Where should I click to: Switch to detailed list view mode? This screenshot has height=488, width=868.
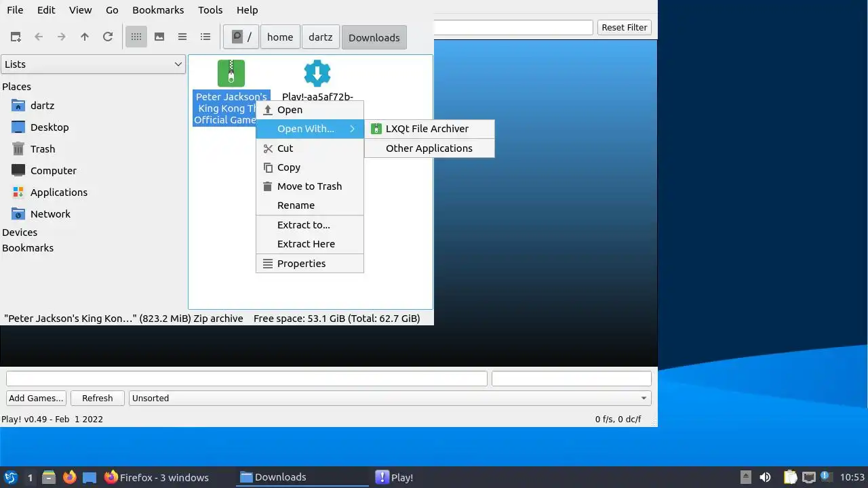(205, 37)
